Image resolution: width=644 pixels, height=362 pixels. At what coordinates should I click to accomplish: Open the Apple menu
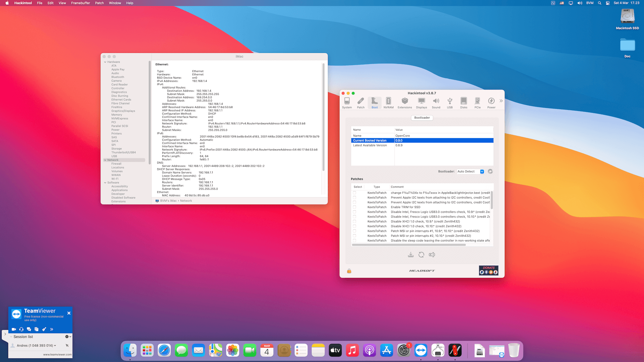click(7, 3)
